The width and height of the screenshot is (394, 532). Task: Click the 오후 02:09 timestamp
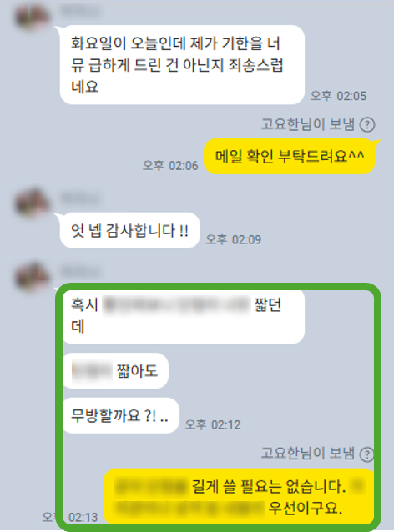pos(234,239)
